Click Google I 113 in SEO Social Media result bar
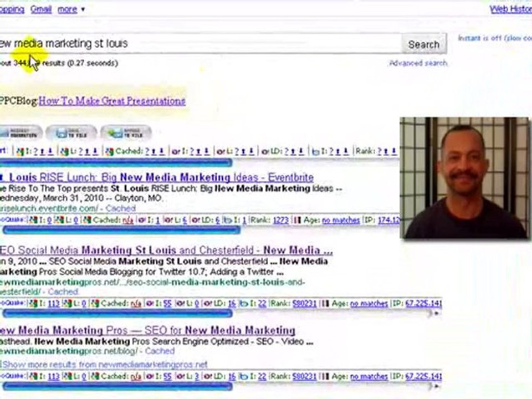This screenshot has width=532, height=399. tap(54, 303)
